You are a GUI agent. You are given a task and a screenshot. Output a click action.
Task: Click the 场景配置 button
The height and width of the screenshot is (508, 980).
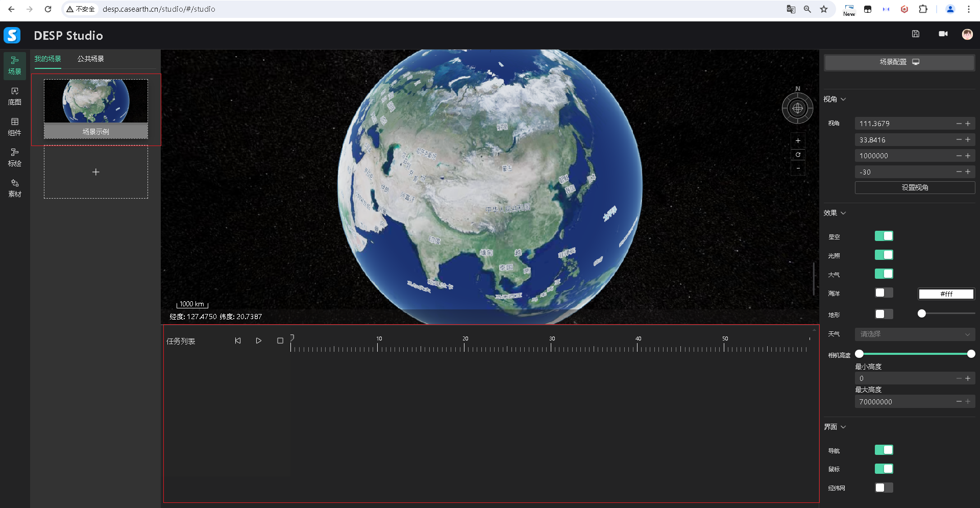click(899, 62)
